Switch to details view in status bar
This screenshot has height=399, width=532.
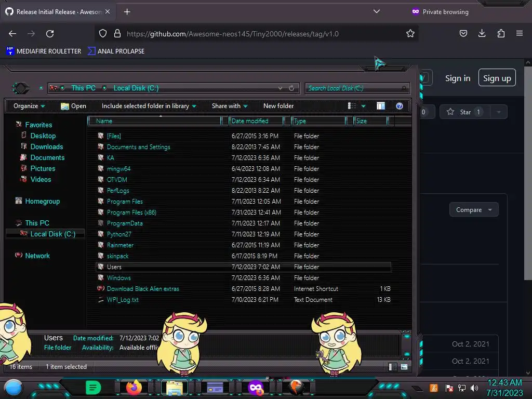pos(393,367)
